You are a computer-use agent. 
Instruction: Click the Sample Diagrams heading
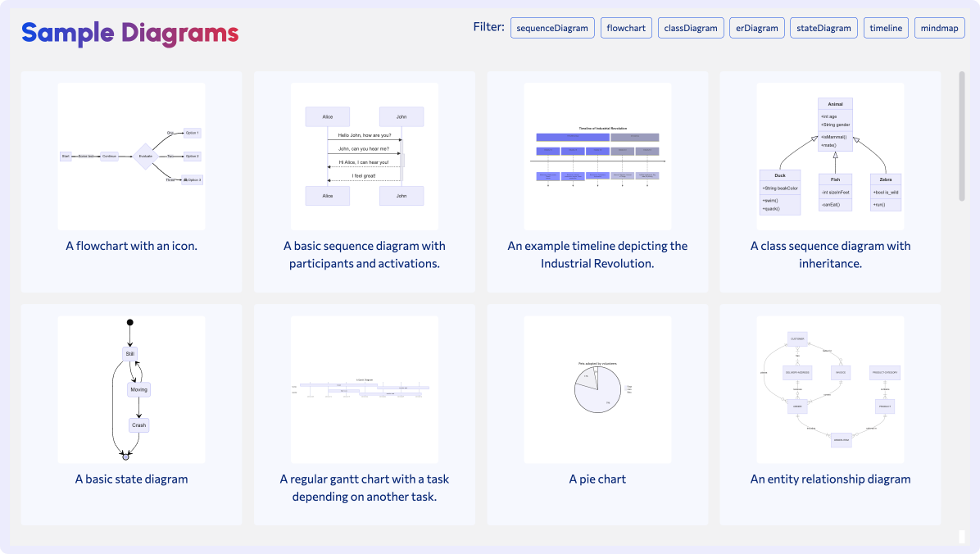click(130, 33)
